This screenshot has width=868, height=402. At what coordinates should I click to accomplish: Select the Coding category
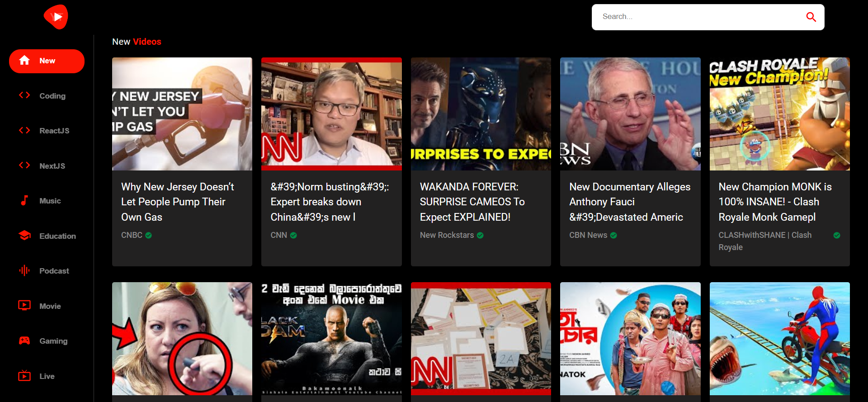click(47, 96)
